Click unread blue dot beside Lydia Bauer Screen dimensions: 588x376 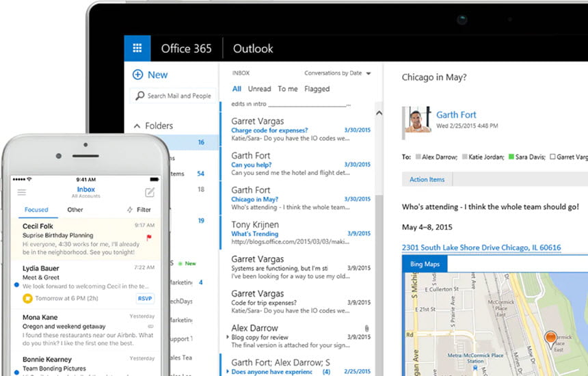pos(16,285)
